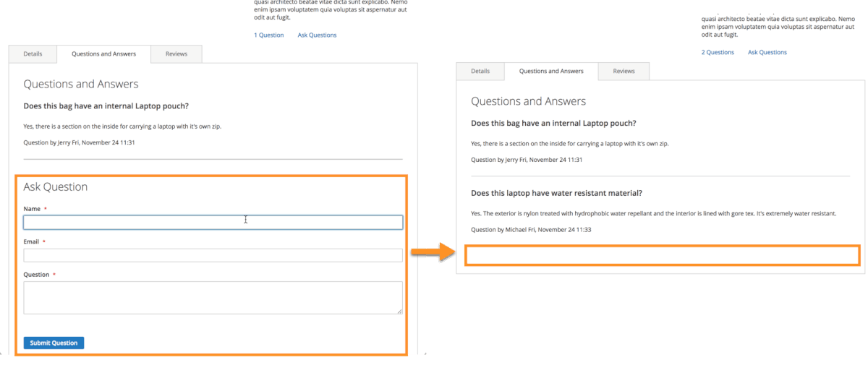Click into the Question text area
The height and width of the screenshot is (365, 868).
[x=213, y=297]
